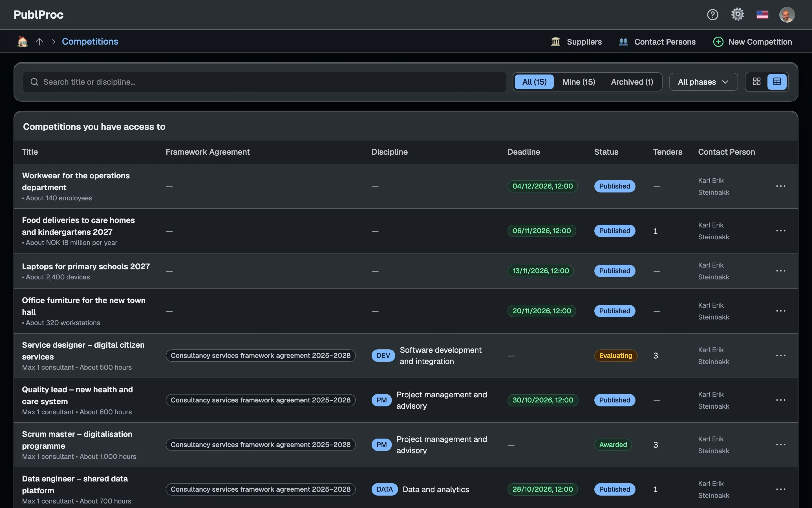Open row menu for Office furniture

coord(780,311)
